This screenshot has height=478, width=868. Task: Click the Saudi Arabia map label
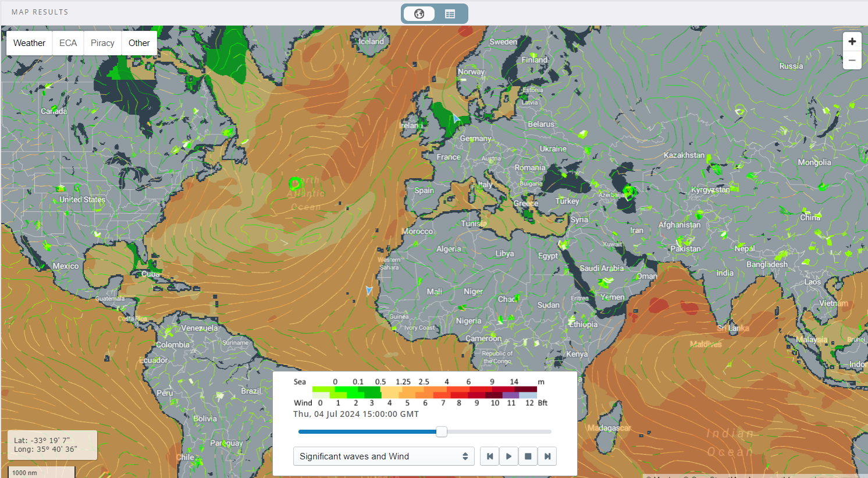(x=602, y=268)
